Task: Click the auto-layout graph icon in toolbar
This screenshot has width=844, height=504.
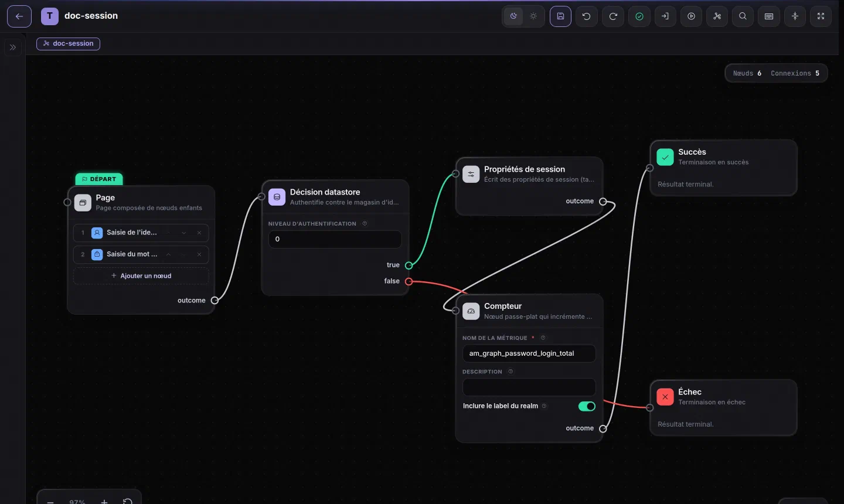Action: coord(717,16)
